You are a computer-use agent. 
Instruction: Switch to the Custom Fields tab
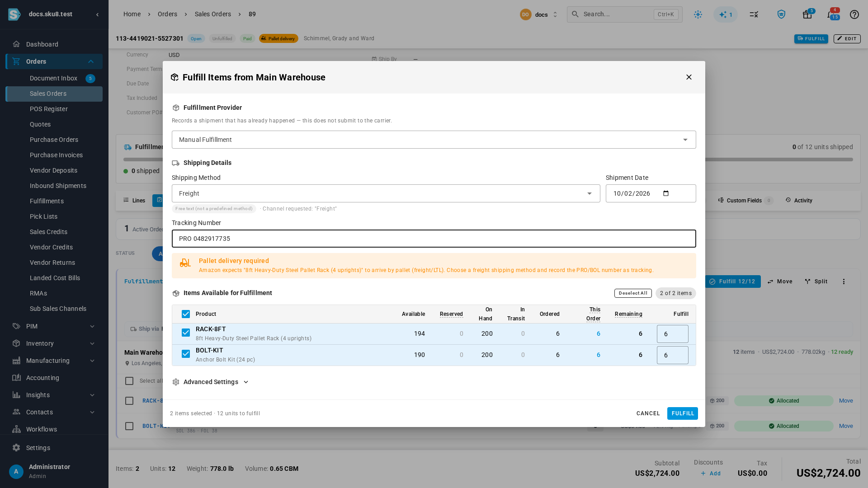745,201
